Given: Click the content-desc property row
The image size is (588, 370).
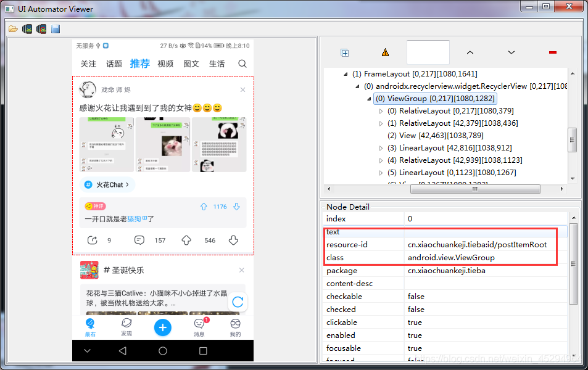Looking at the screenshot, I should click(x=445, y=284).
